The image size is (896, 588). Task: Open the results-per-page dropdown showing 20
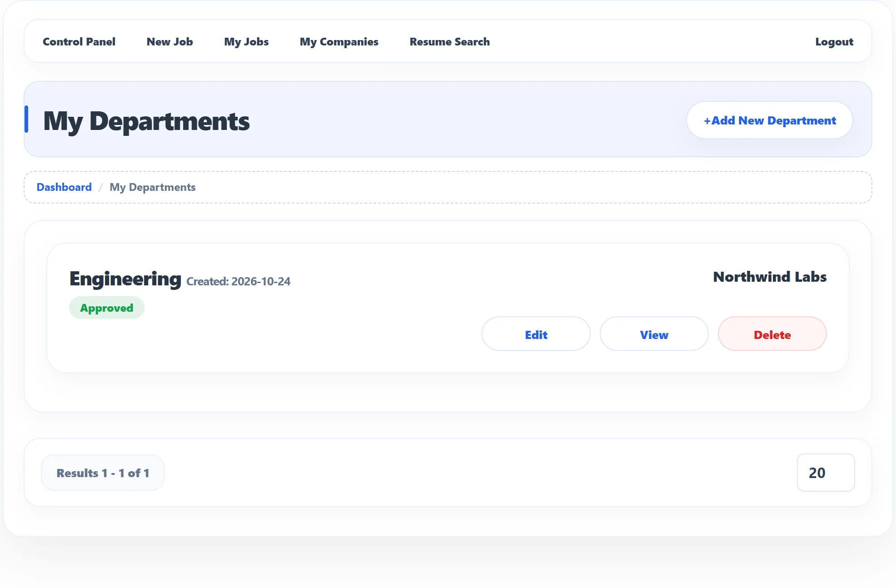click(826, 473)
